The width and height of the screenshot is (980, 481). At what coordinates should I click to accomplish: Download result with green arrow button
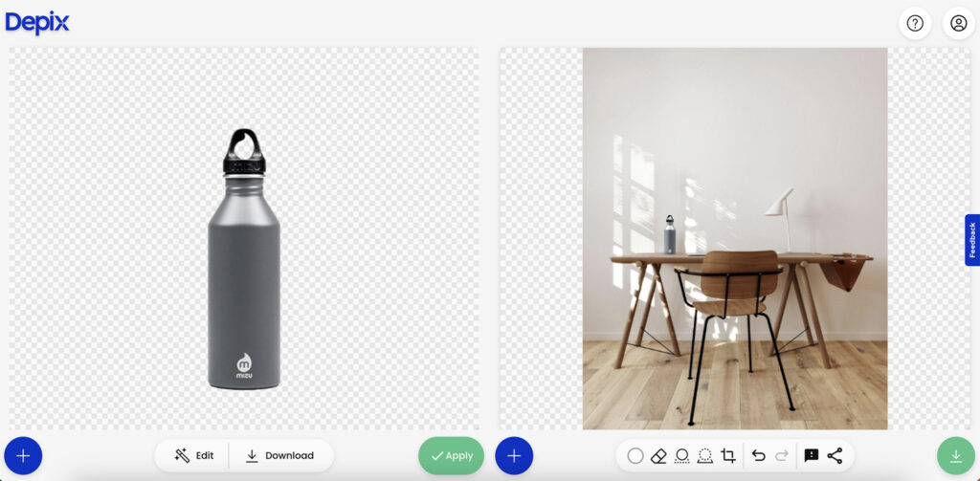pyautogui.click(x=955, y=455)
